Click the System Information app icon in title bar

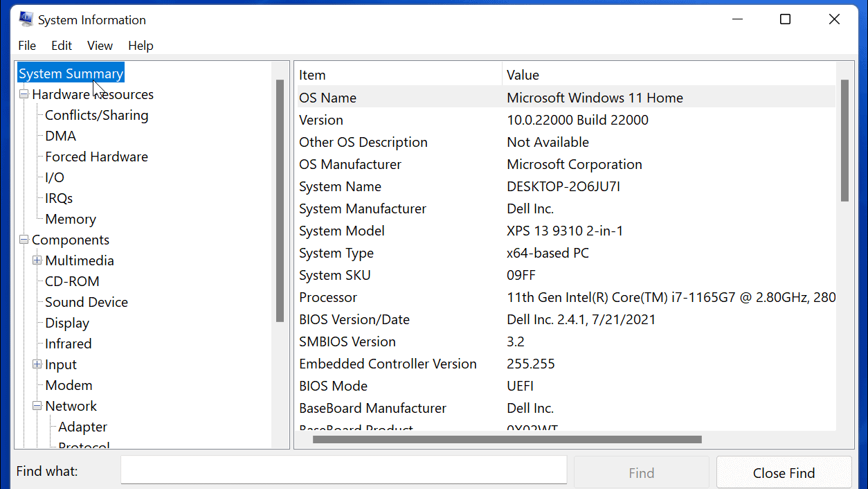26,19
